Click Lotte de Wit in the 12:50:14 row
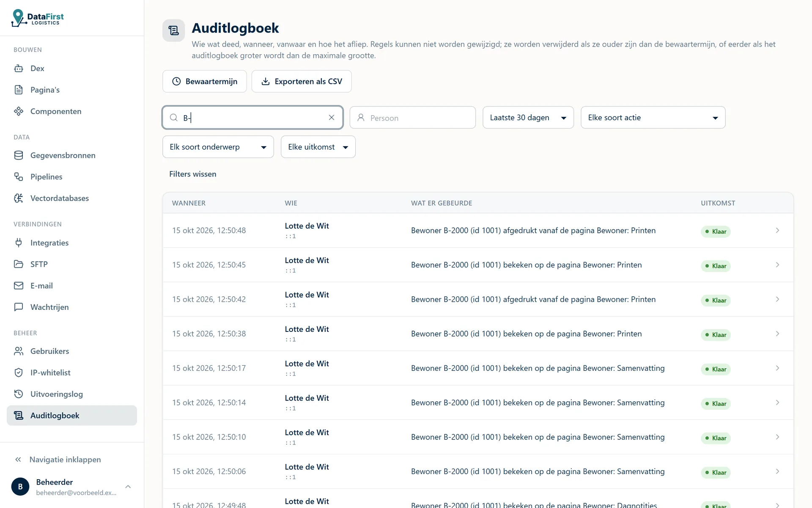Viewport: 812px width, 508px height. 307,398
